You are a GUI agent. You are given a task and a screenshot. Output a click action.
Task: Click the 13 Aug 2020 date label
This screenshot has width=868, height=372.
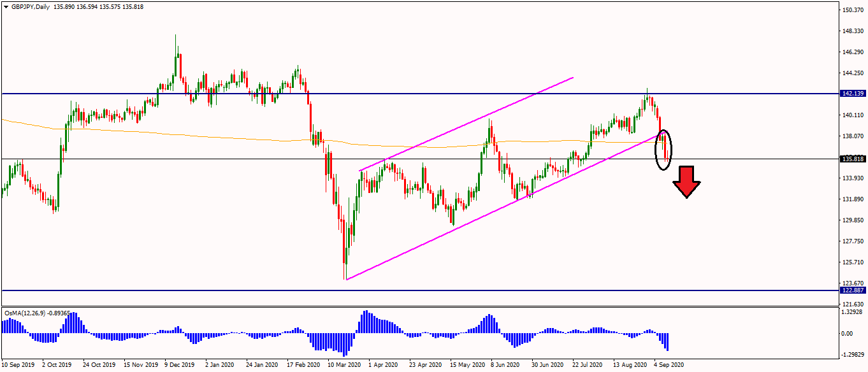630,366
